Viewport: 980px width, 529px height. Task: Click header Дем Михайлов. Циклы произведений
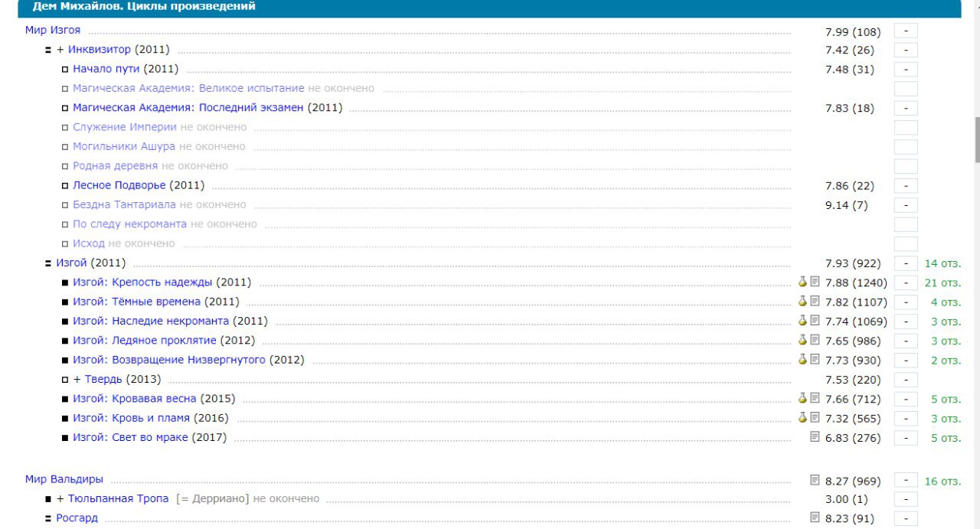pyautogui.click(x=144, y=6)
